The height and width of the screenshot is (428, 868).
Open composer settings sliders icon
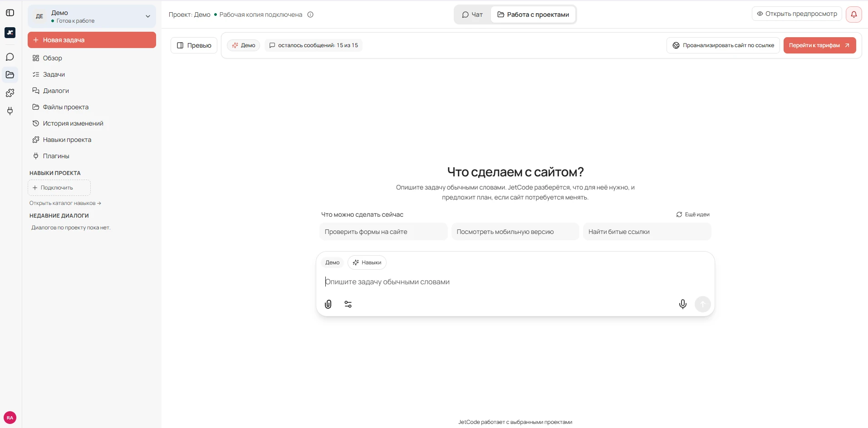point(348,304)
